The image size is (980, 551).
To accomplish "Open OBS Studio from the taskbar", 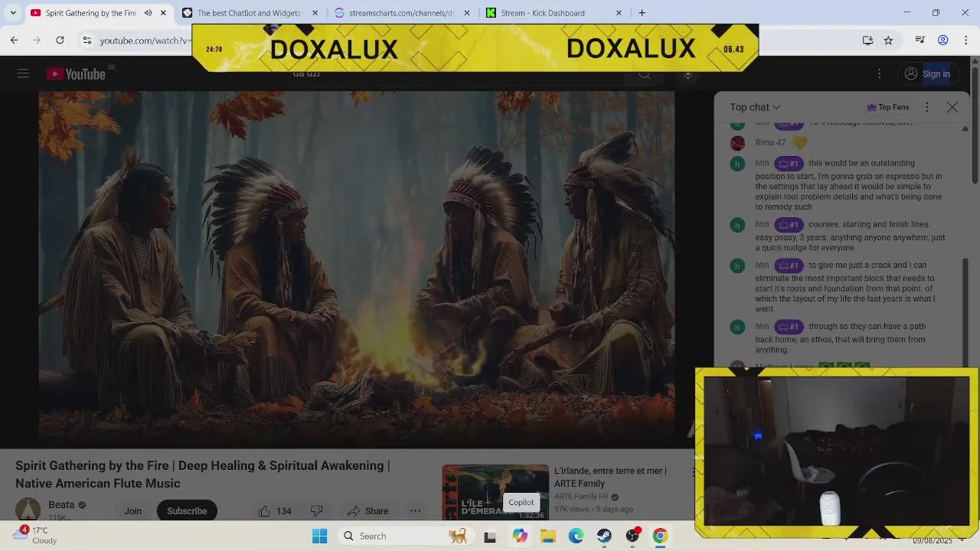I will click(632, 536).
